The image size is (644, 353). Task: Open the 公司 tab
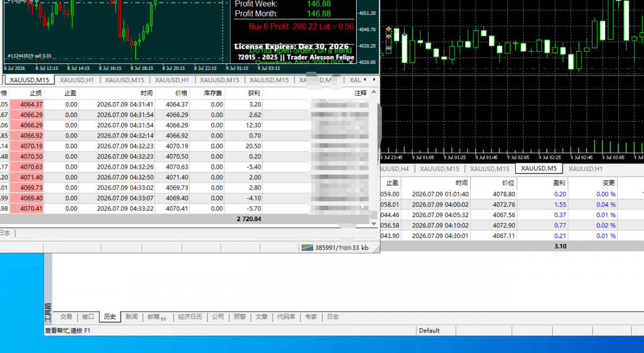click(x=217, y=317)
